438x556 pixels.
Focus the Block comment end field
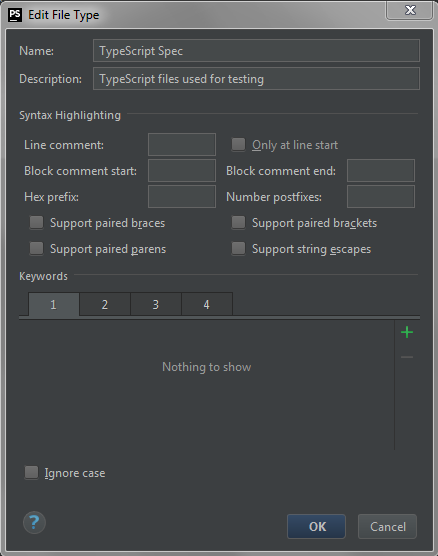(x=381, y=171)
